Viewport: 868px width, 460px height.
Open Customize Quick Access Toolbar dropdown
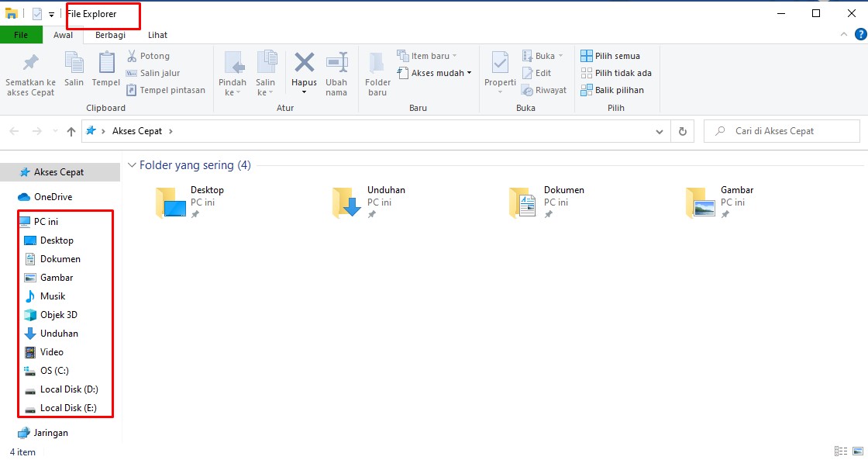(x=51, y=15)
